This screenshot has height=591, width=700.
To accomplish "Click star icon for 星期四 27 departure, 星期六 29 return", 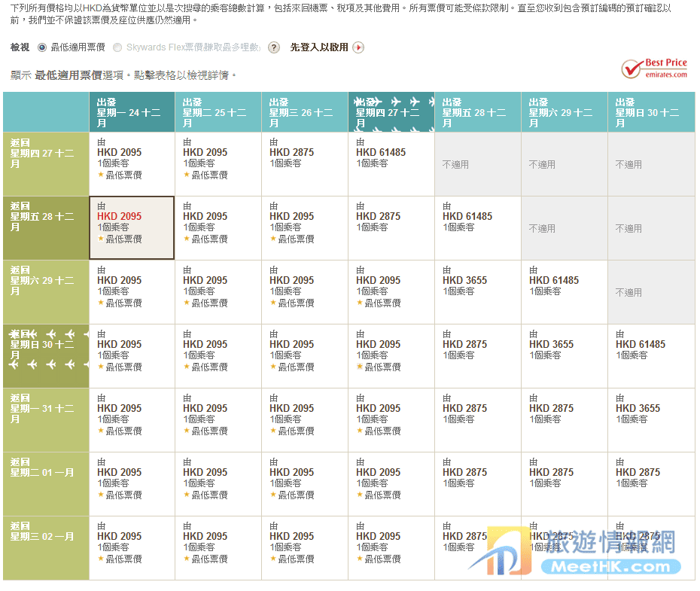I will [x=360, y=303].
